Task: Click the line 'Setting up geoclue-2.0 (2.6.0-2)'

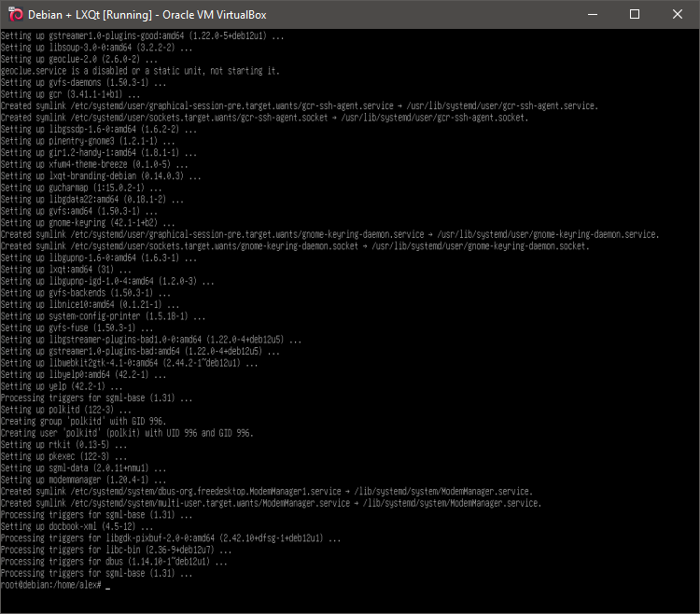Action: click(79, 59)
